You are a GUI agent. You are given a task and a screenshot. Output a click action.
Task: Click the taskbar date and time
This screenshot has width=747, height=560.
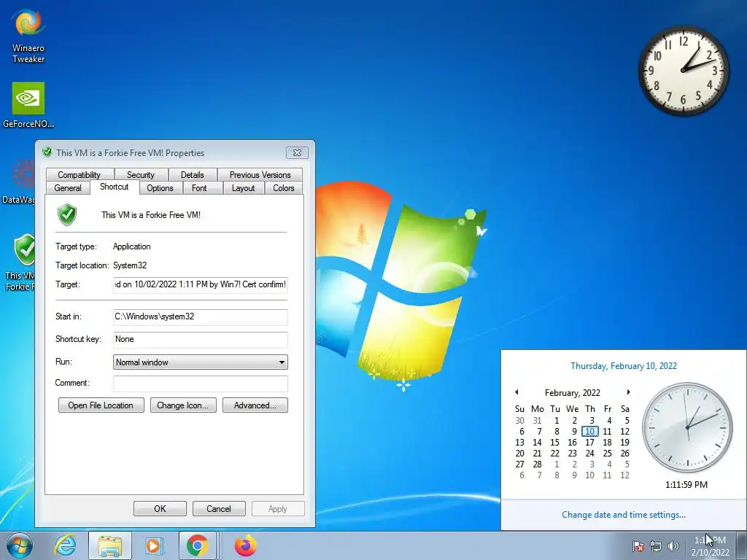(710, 546)
